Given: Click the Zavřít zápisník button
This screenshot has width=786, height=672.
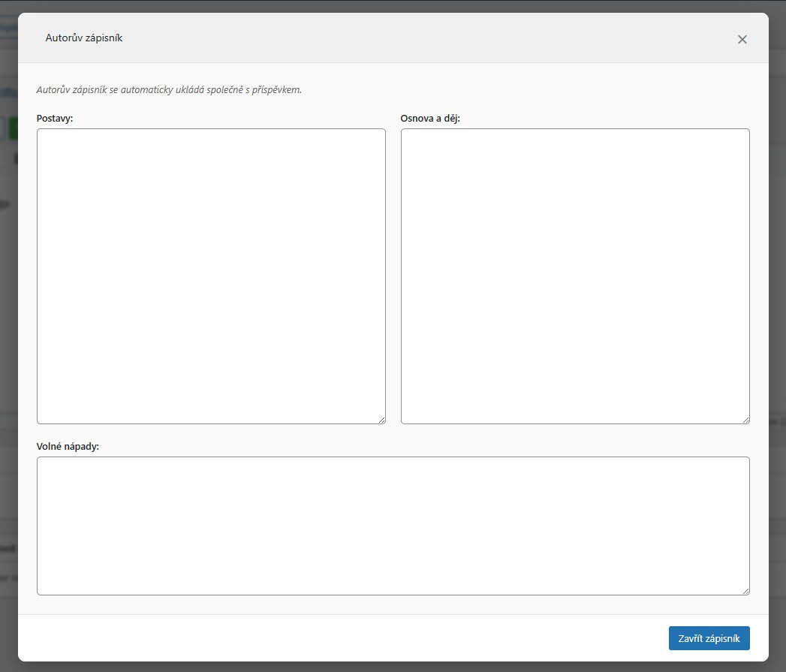Looking at the screenshot, I should pyautogui.click(x=709, y=638).
